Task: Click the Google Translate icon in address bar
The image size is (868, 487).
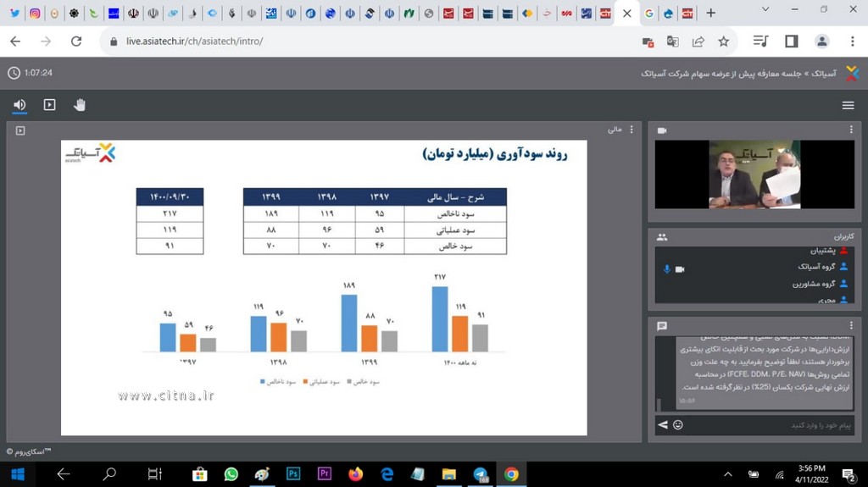Action: coord(673,42)
